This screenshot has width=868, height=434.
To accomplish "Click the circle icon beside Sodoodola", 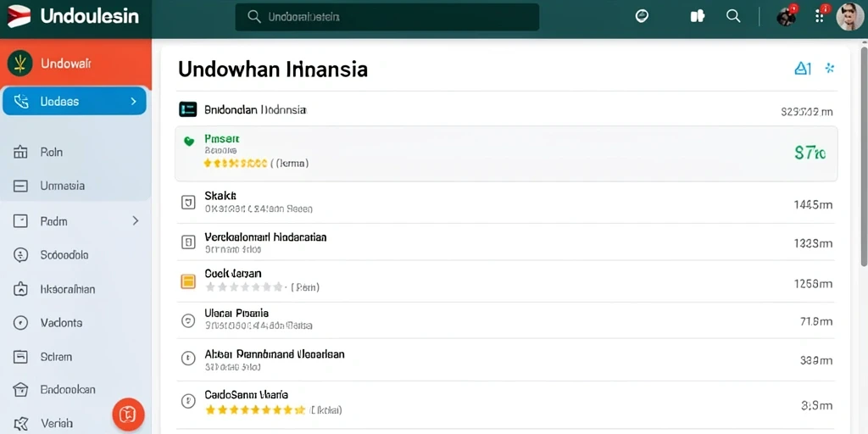I will click(x=20, y=255).
